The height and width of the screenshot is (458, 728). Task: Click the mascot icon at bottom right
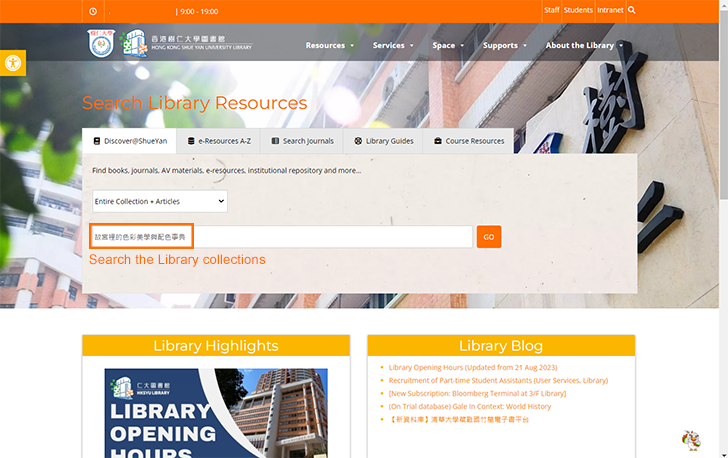690,440
